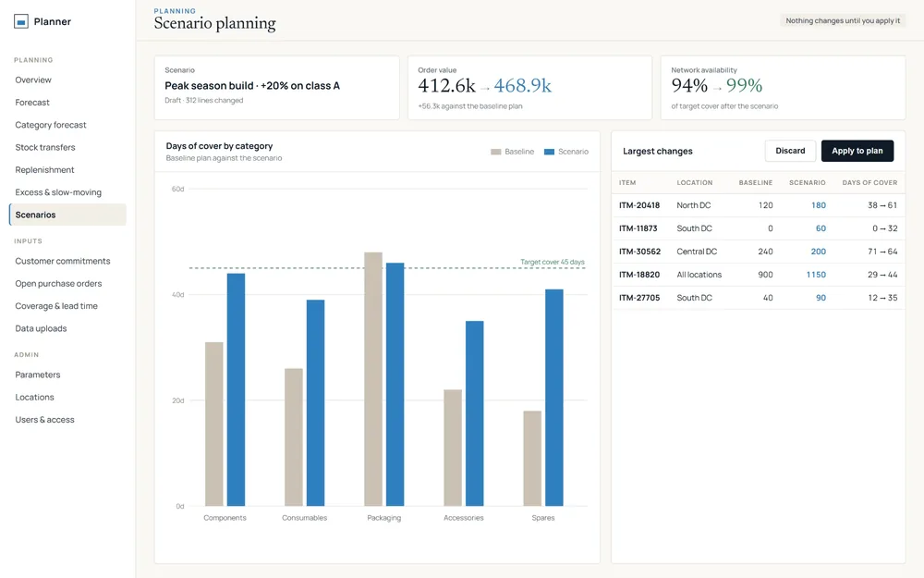Click the Scenario legend blue swatch
Image resolution: width=924 pixels, height=578 pixels.
549,153
